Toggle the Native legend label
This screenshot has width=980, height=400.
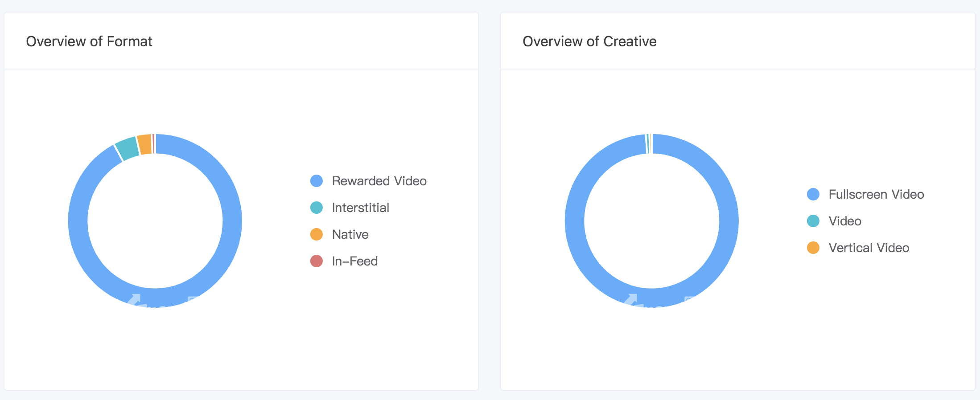350,234
